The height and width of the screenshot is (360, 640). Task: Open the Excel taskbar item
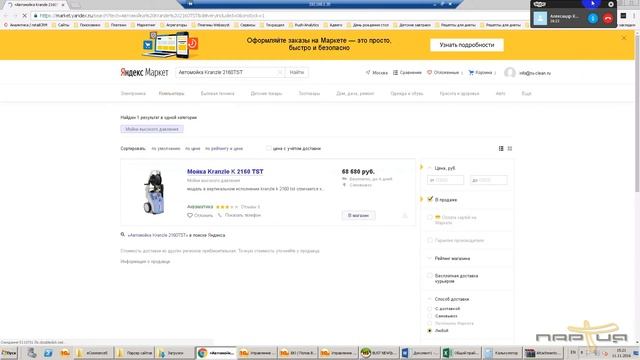460,353
